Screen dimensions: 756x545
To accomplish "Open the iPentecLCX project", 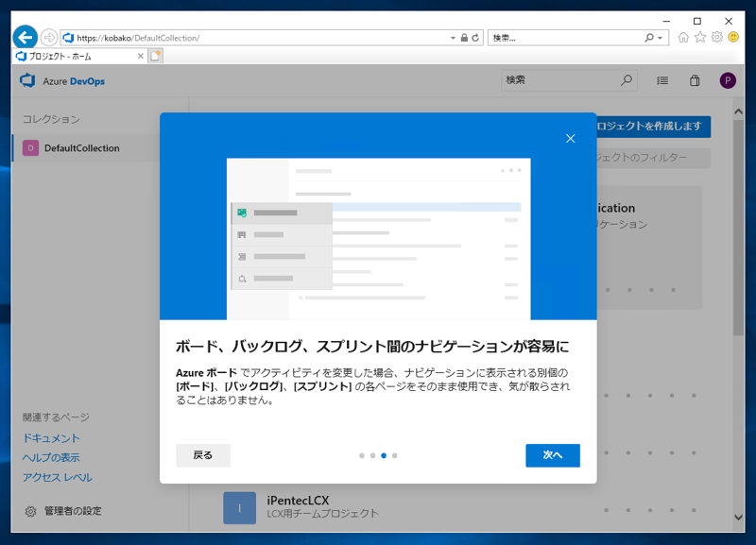I will tap(298, 501).
